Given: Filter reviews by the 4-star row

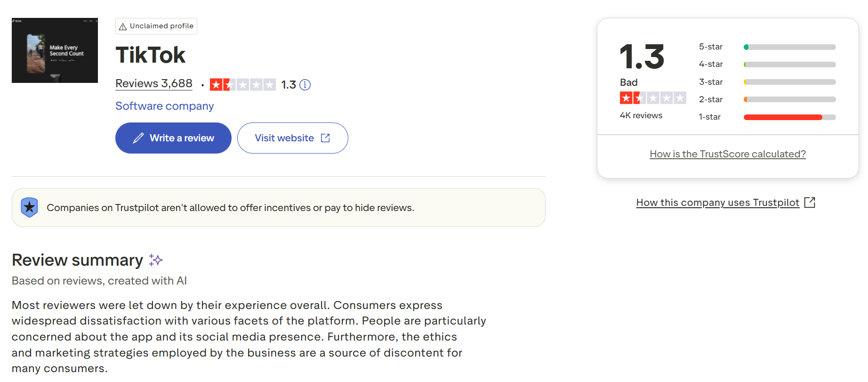Looking at the screenshot, I should click(x=767, y=65).
